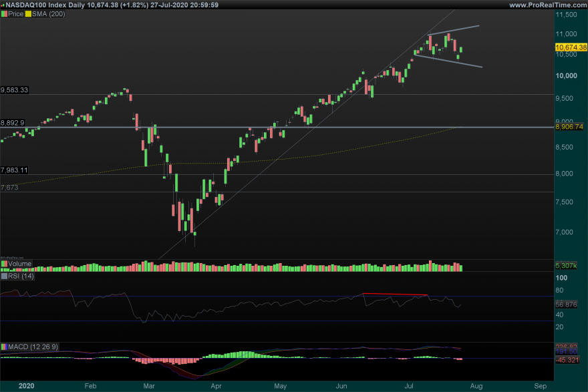The image size is (588, 392).
Task: Click the Feb label on time axis
Action: tap(90, 385)
